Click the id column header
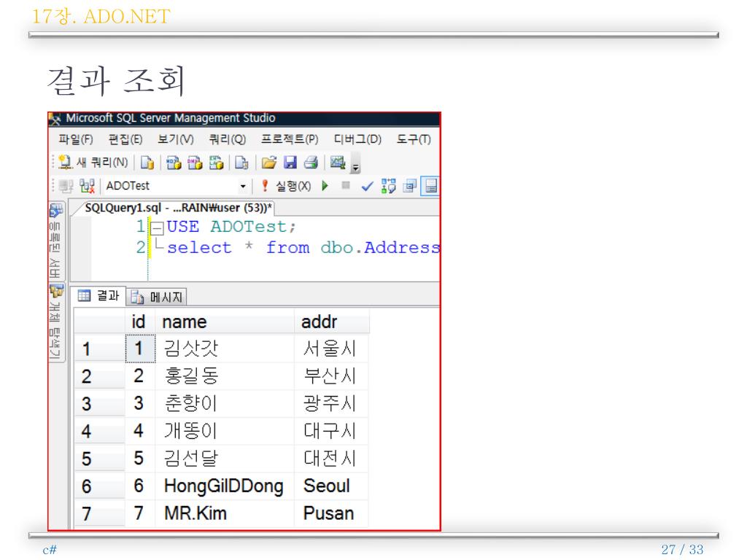The height and width of the screenshot is (560, 747). (x=139, y=322)
